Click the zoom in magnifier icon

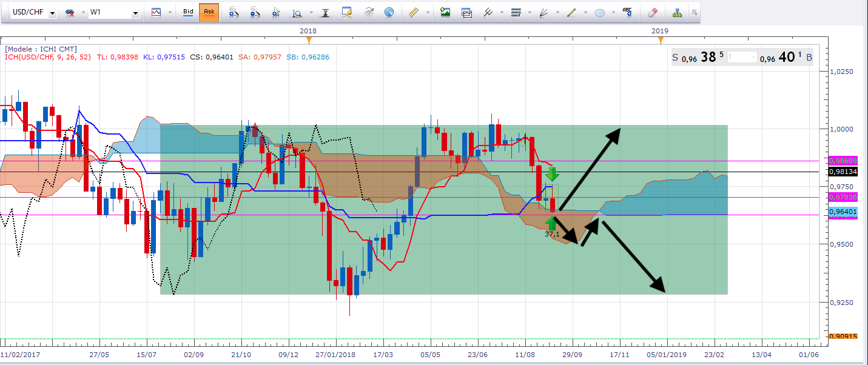click(234, 12)
